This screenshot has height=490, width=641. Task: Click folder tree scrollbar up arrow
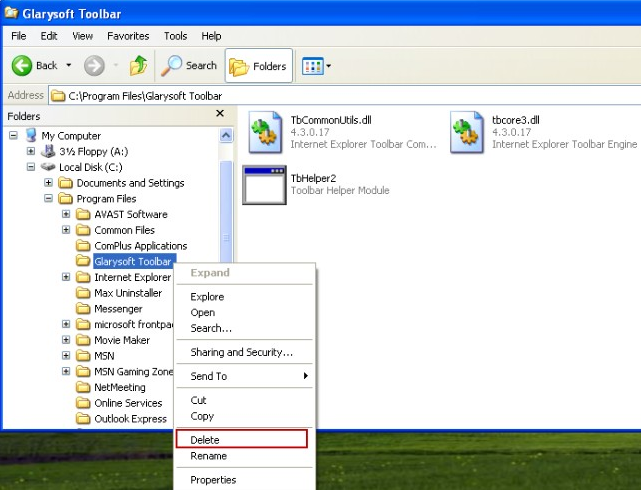pos(226,135)
